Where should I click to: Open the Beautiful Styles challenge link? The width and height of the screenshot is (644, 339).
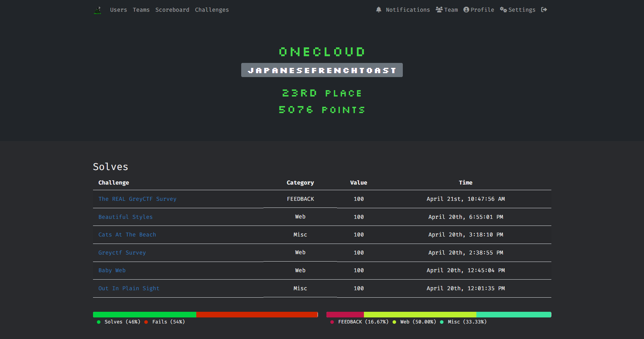(x=126, y=217)
